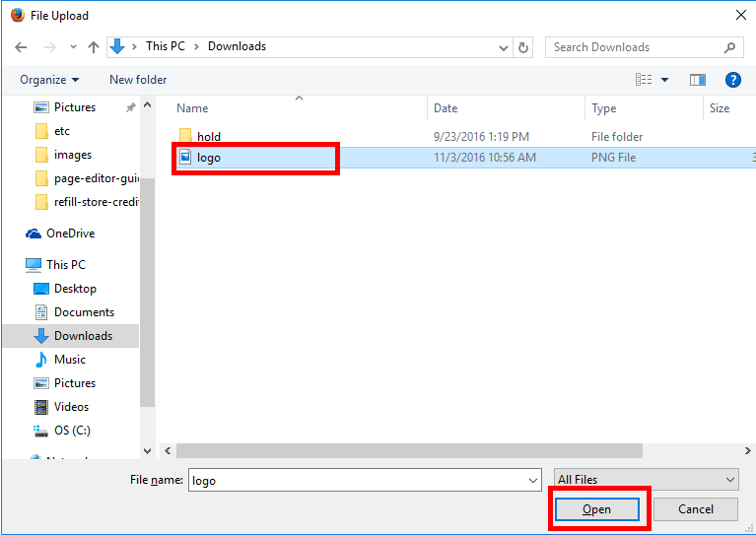
Task: Open the All Files type filter dropdown
Action: [646, 480]
